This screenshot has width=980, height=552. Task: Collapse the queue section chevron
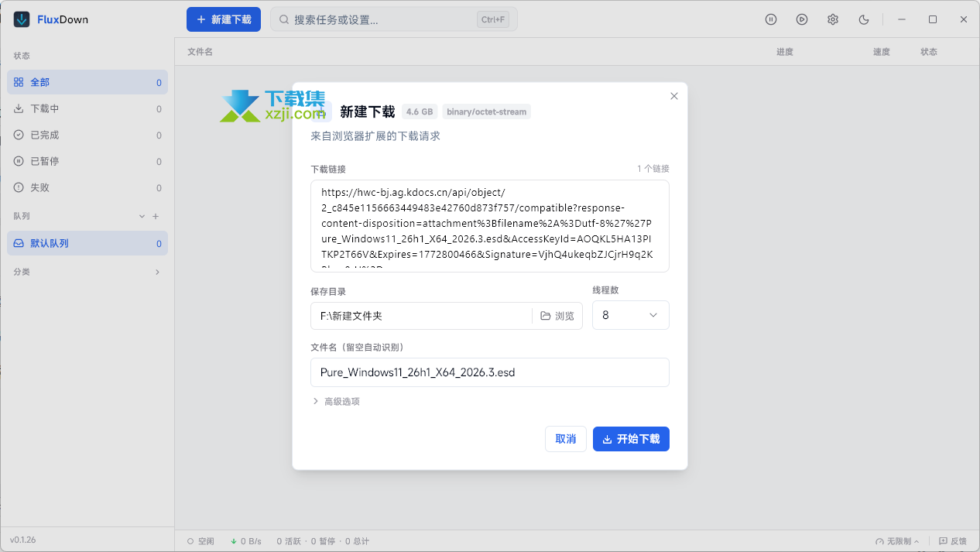(x=142, y=217)
